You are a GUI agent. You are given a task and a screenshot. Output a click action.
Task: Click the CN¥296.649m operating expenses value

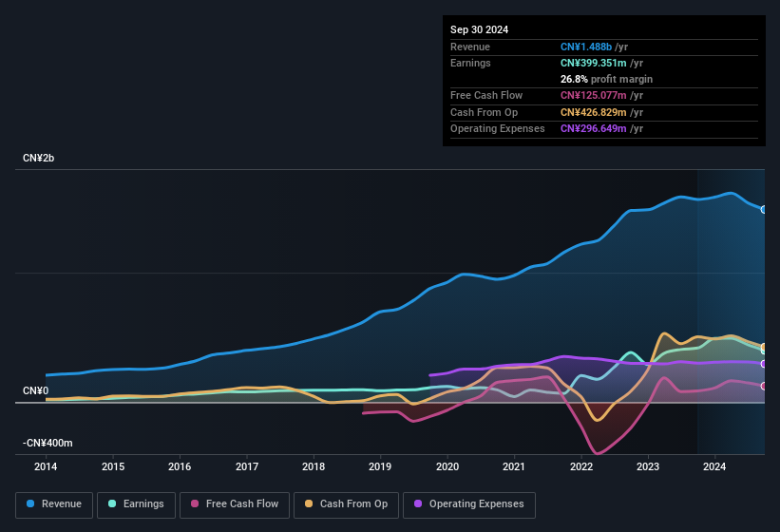[x=594, y=129]
